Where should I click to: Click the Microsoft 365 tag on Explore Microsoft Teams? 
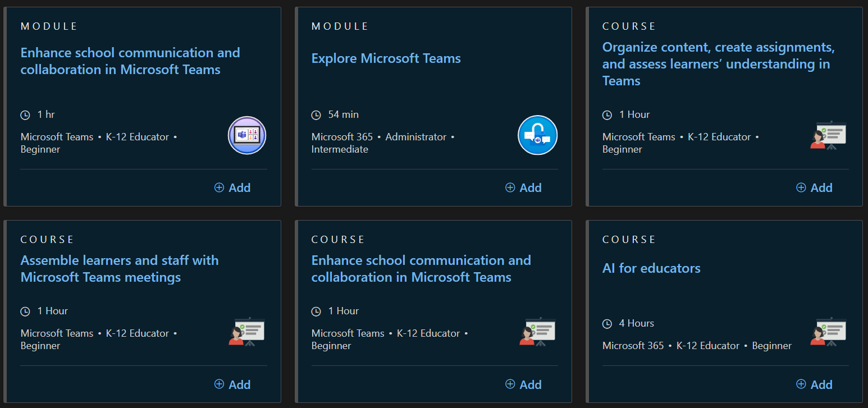(342, 136)
